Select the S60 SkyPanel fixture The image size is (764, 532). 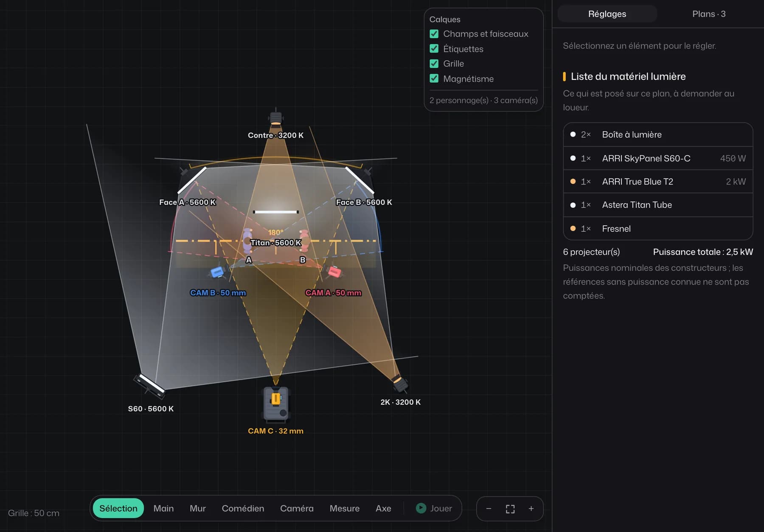[x=150, y=386]
